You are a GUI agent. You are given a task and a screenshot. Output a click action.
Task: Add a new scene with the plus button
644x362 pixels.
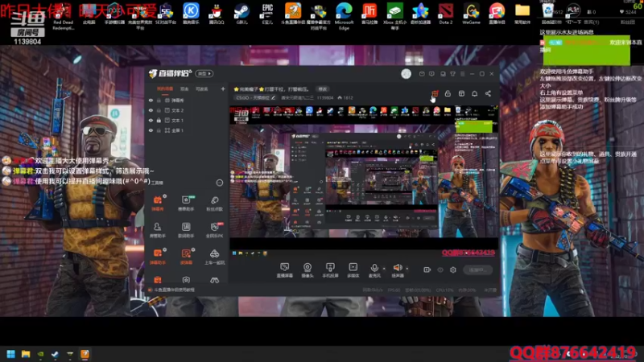click(x=223, y=88)
